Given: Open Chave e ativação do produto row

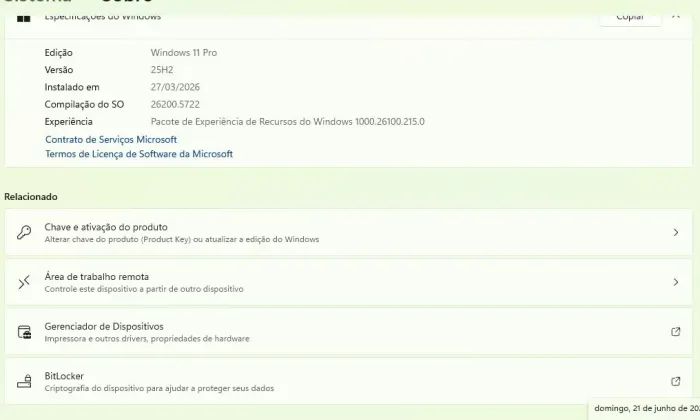Looking at the screenshot, I should 348,232.
